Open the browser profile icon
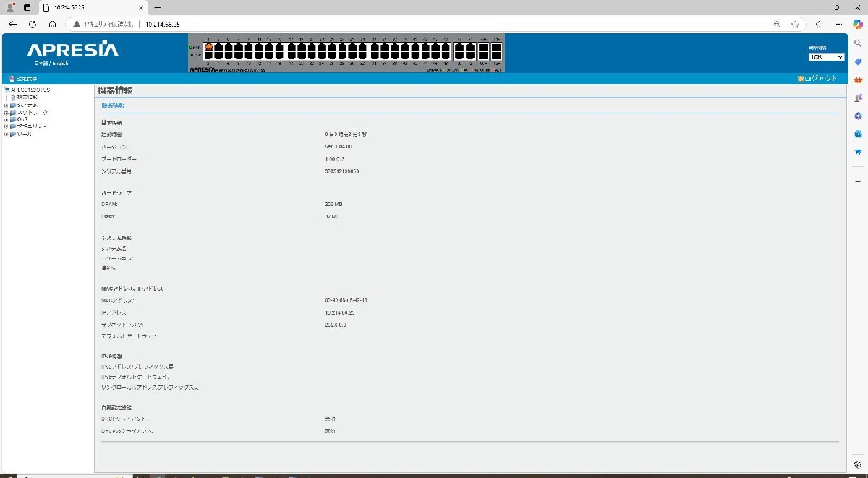This screenshot has width=868, height=478. tap(10, 7)
